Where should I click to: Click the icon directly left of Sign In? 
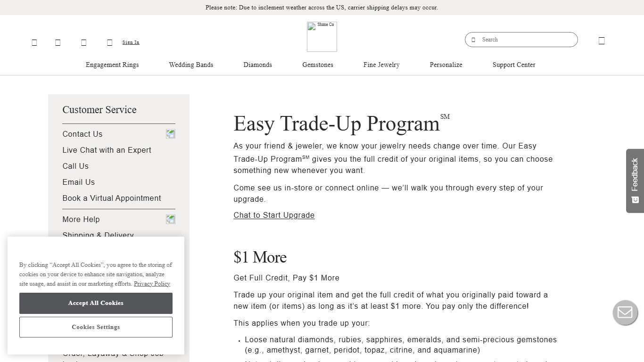(x=109, y=42)
